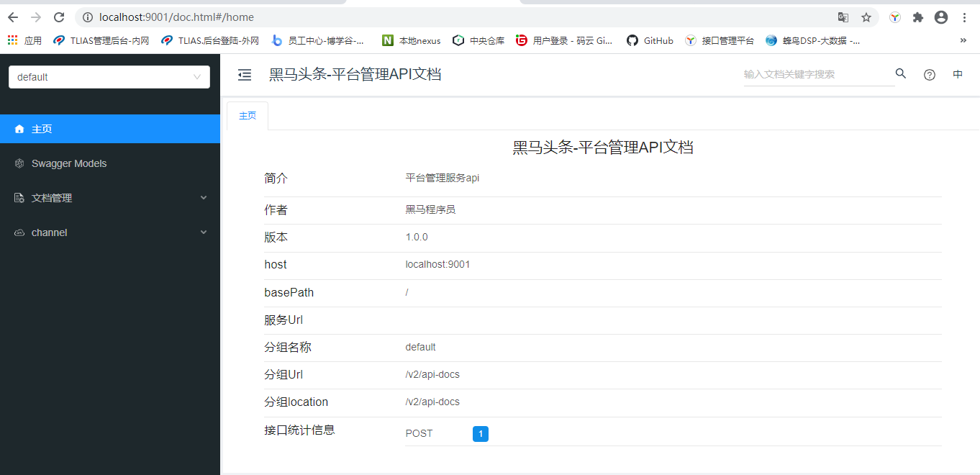This screenshot has height=475, width=980.
Task: Click the YApi extension icon in toolbar
Action: (x=894, y=17)
